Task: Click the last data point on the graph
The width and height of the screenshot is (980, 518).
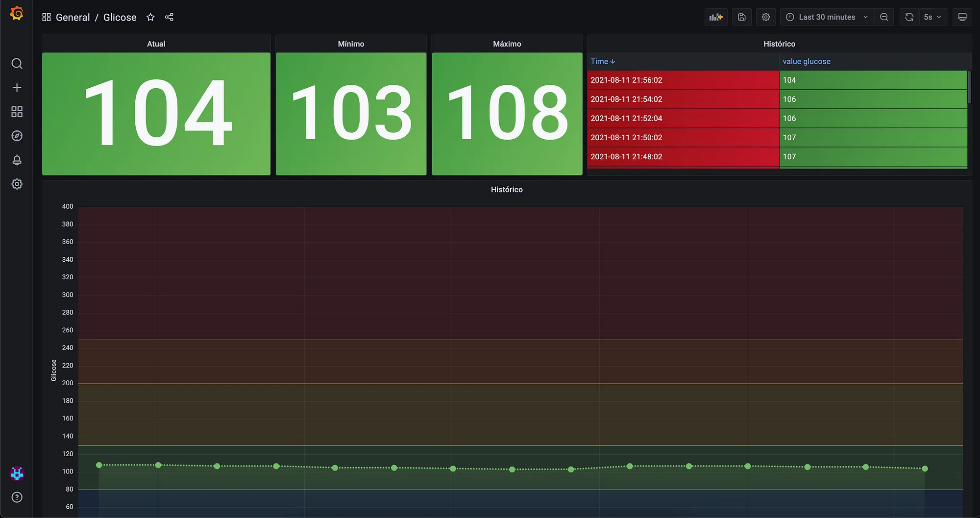Action: pos(925,469)
